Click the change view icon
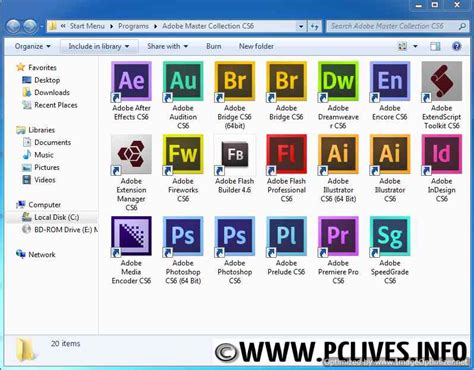The width and height of the screenshot is (474, 370). click(x=403, y=46)
